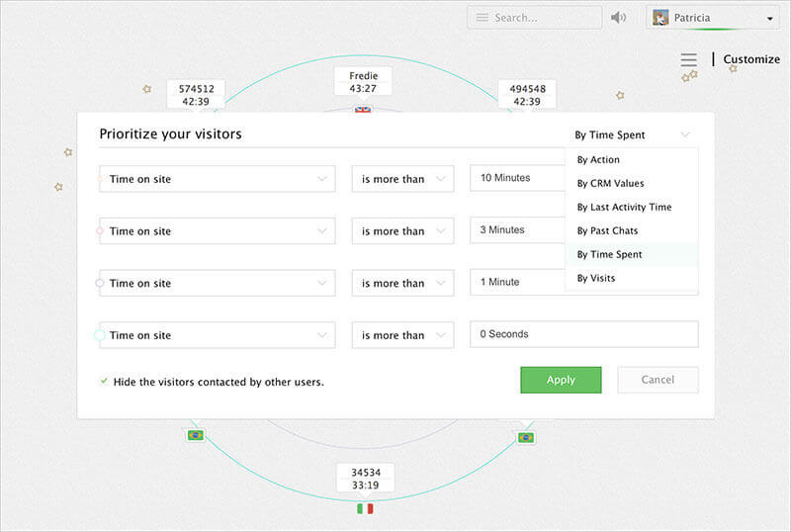Open fourth Time on site dropdown

[218, 334]
